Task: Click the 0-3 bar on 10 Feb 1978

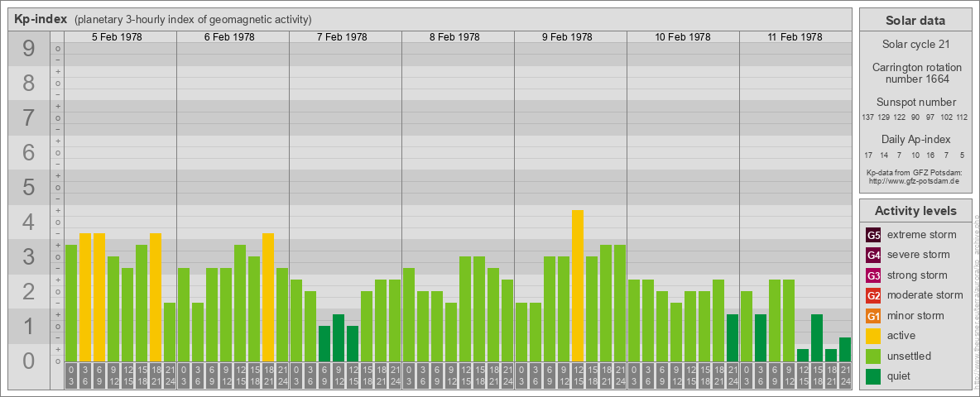Action: [x=634, y=321]
